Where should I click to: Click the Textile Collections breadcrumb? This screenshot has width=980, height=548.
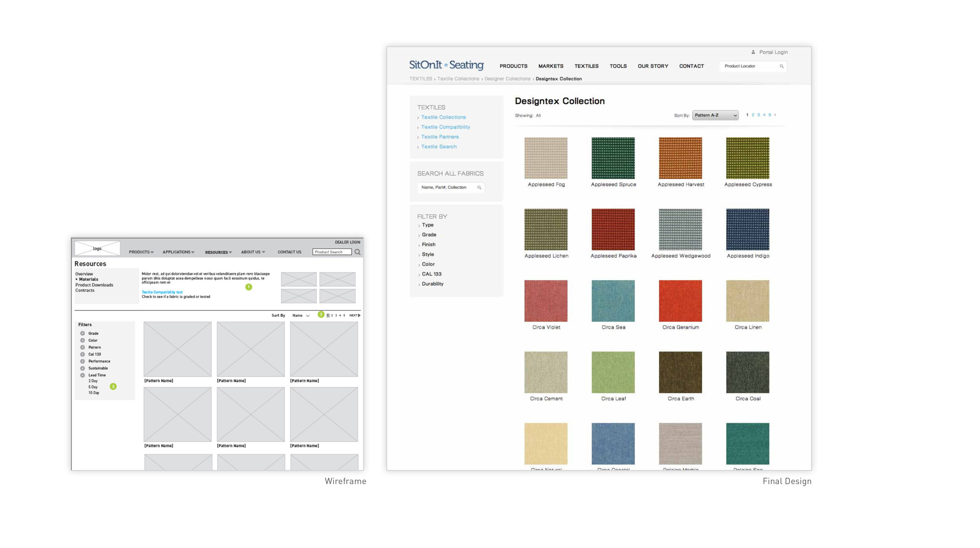point(458,79)
